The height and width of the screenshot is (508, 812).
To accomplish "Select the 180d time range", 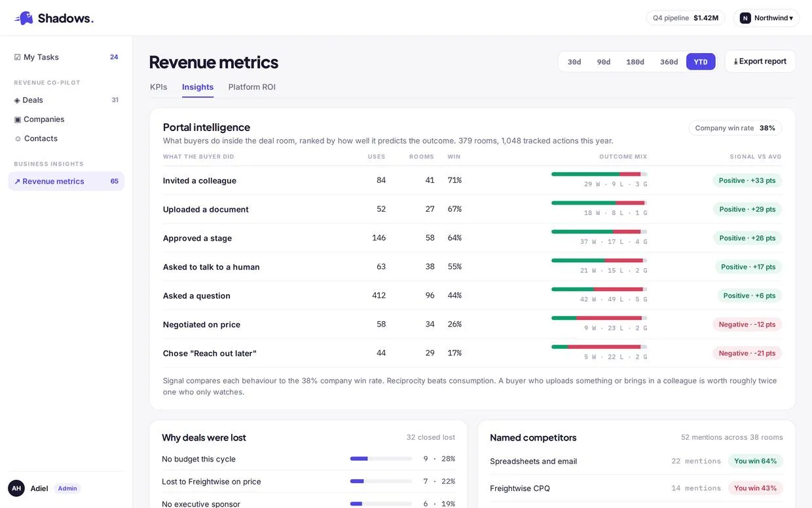I will coord(635,62).
